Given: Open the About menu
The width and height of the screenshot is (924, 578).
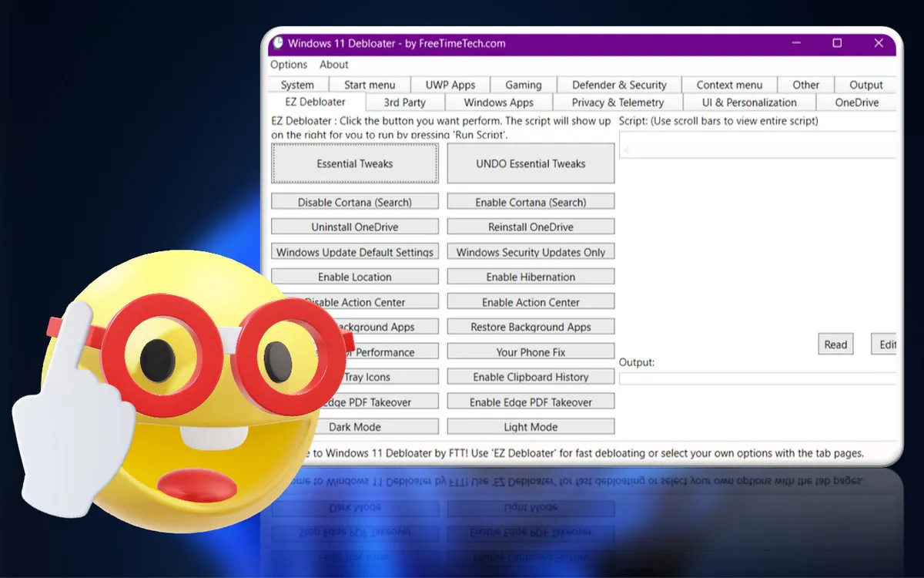Looking at the screenshot, I should 334,65.
